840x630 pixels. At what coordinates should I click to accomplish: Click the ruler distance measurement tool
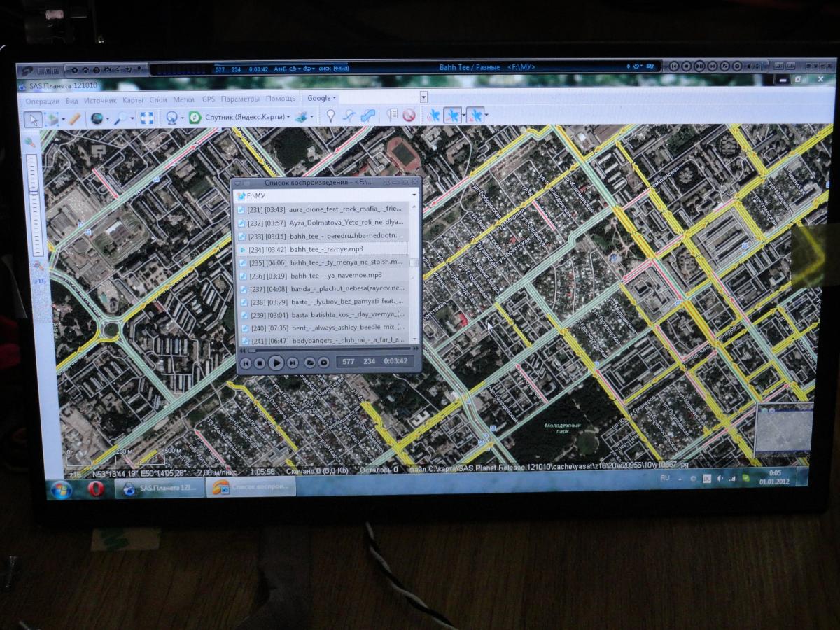[74, 118]
